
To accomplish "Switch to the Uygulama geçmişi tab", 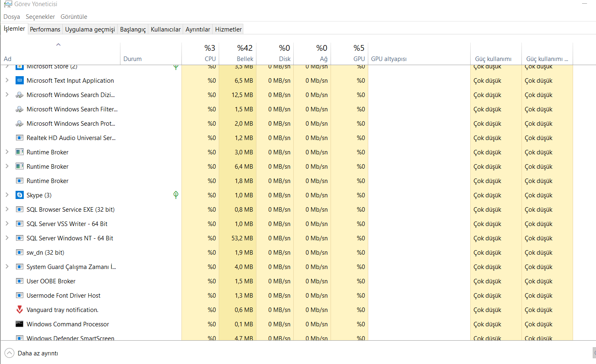I will coord(90,29).
